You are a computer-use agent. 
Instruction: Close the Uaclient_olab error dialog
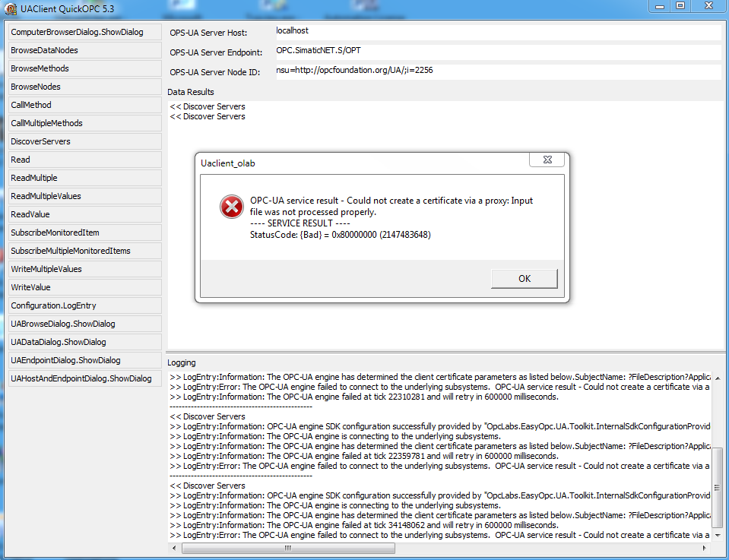(547, 160)
